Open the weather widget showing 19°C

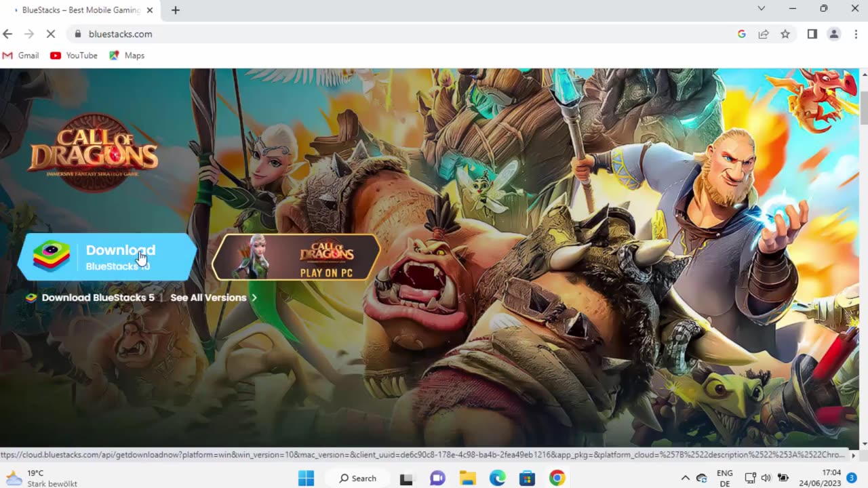point(42,479)
